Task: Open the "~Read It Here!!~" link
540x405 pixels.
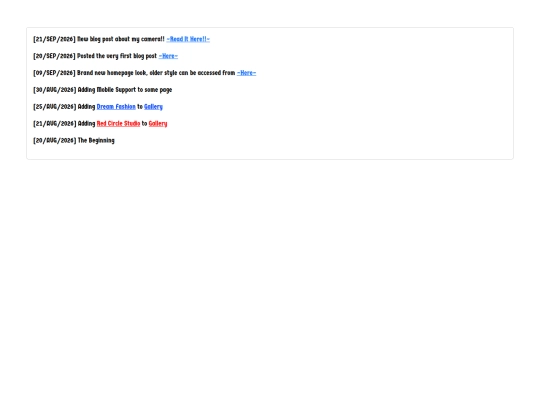Action: click(188, 39)
